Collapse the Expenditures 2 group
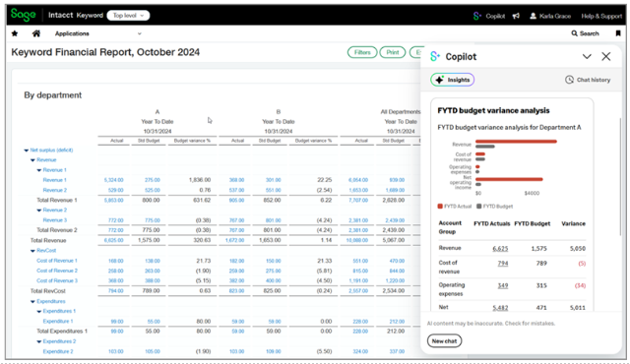630x364 pixels. click(39, 341)
